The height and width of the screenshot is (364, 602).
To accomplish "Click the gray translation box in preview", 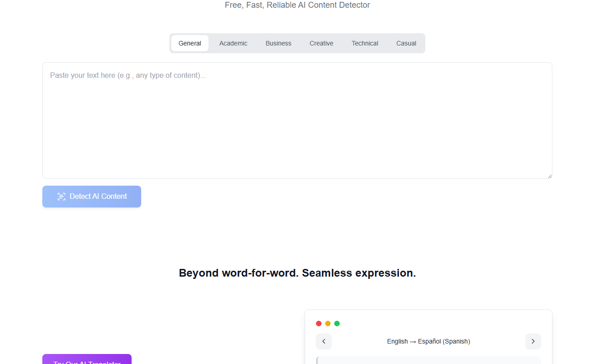I will point(428,360).
